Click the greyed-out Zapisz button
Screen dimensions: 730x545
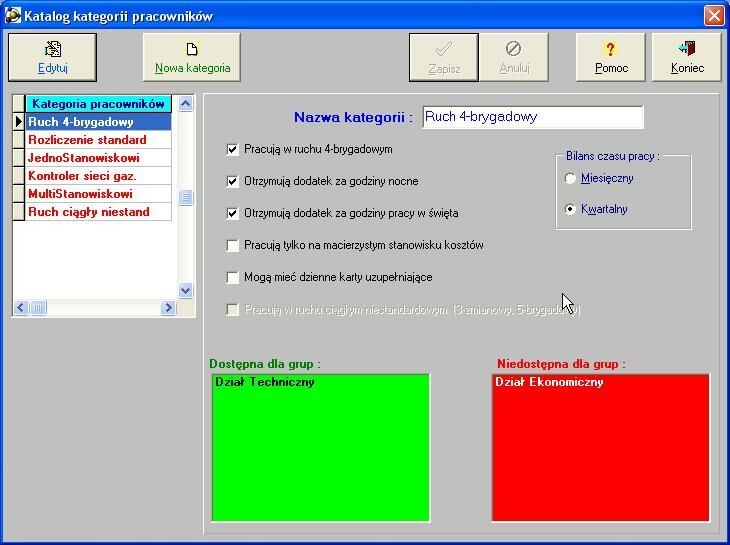(x=444, y=57)
